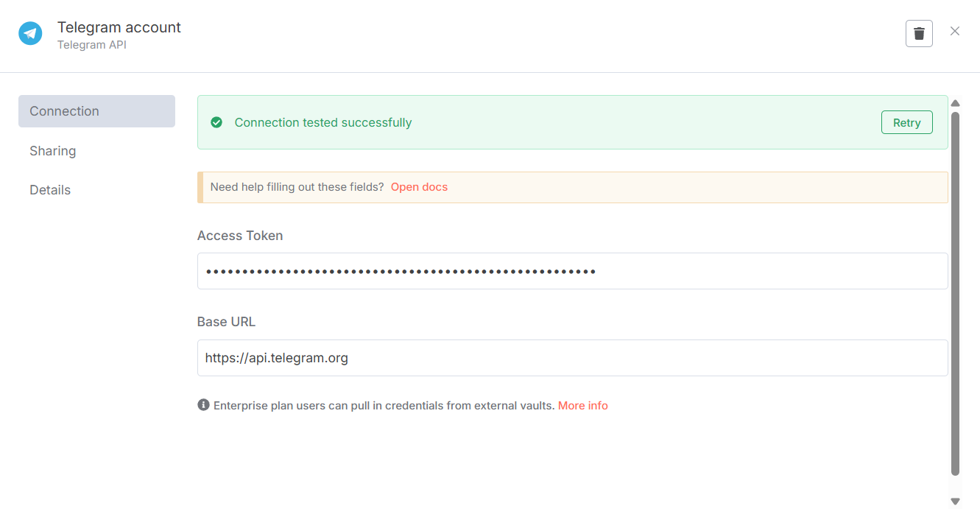980x528 pixels.
Task: Delete credential with the trash icon
Action: (919, 33)
